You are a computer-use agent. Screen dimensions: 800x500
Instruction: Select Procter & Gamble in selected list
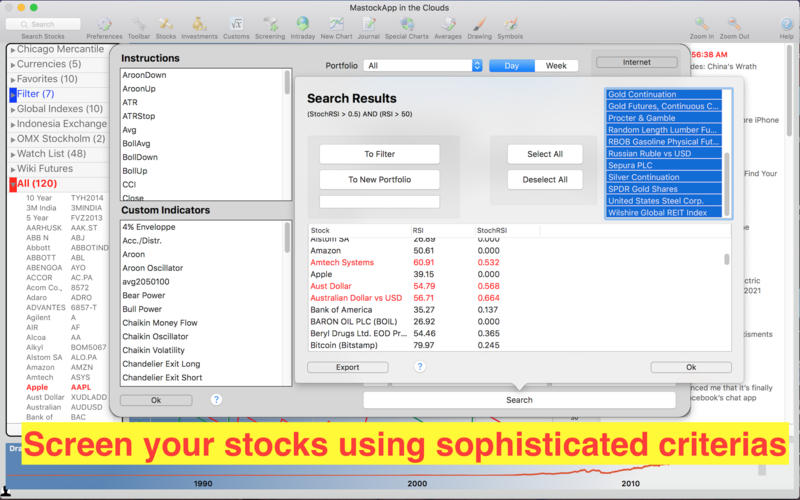tap(664, 118)
